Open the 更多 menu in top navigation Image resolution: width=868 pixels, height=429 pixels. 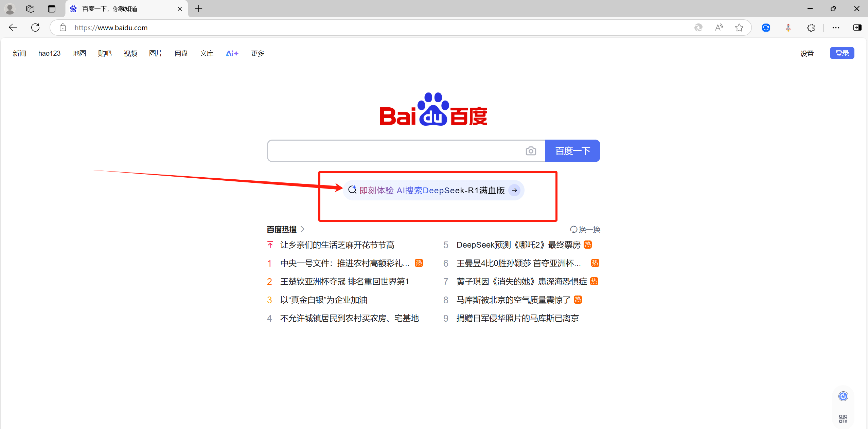(x=258, y=53)
